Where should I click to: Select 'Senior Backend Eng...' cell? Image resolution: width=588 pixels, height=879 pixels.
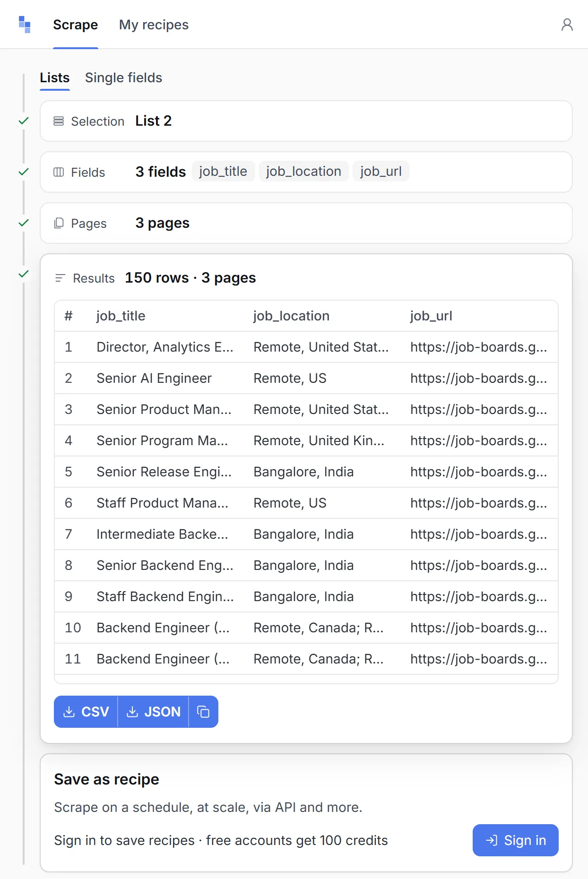click(x=165, y=565)
